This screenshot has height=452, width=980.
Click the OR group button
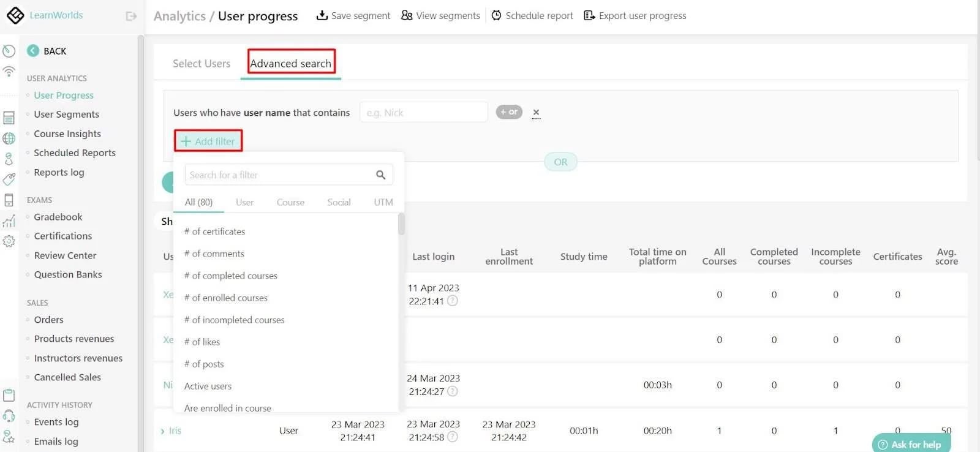click(560, 162)
